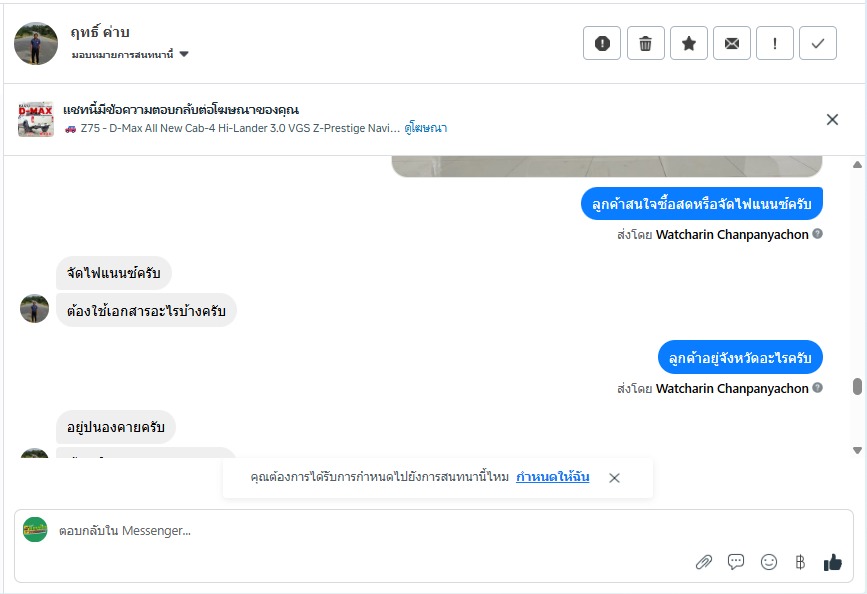
Task: Send a thumbs-up like
Action: tap(833, 562)
